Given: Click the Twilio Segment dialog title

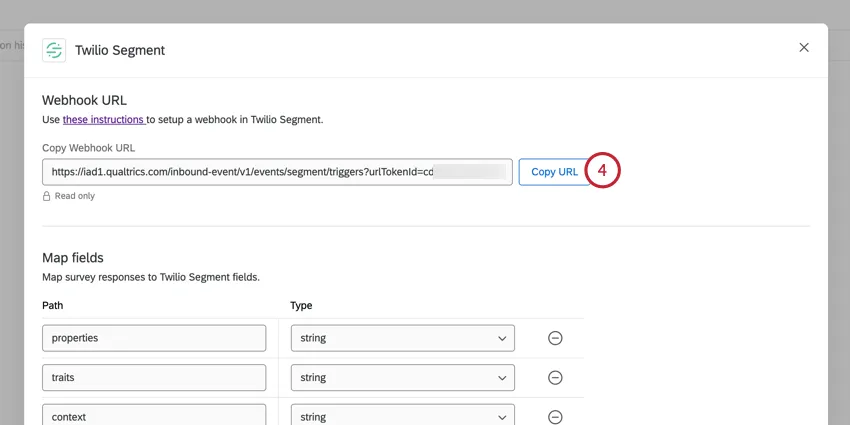Looking at the screenshot, I should 120,50.
